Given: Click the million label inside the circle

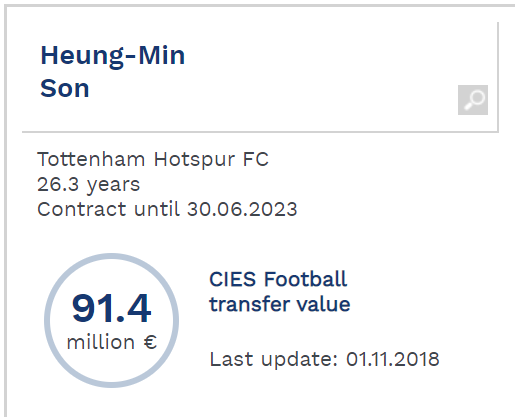Looking at the screenshot, I should pyautogui.click(x=101, y=342).
